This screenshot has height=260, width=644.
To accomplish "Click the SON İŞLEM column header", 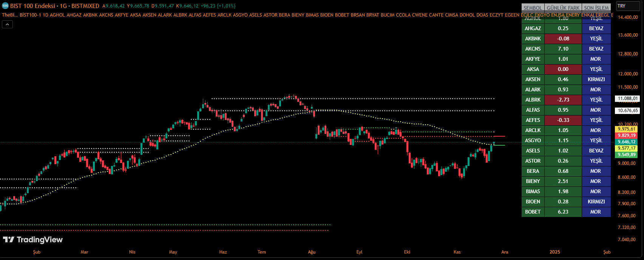I will point(596,8).
